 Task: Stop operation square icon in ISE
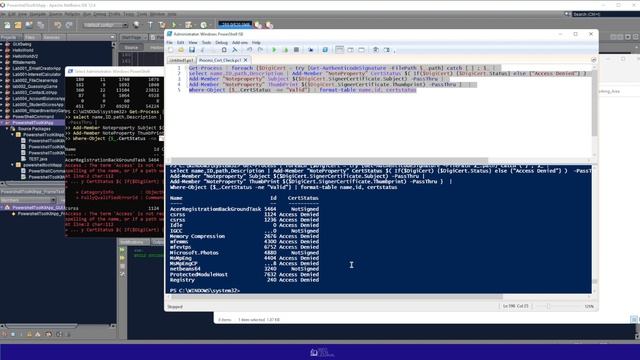click(296, 50)
